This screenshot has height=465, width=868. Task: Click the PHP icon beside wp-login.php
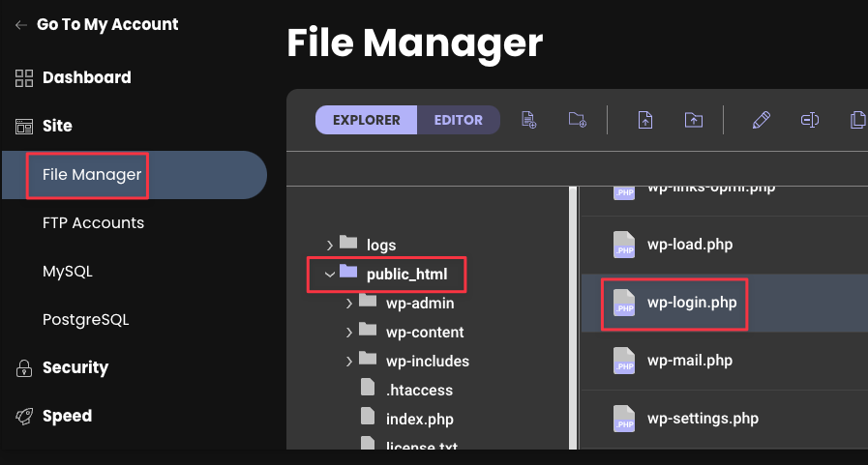tap(624, 303)
